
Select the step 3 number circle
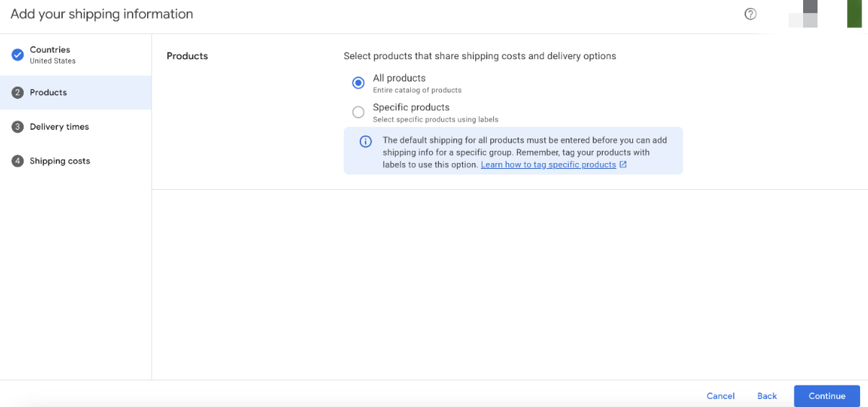[18, 127]
